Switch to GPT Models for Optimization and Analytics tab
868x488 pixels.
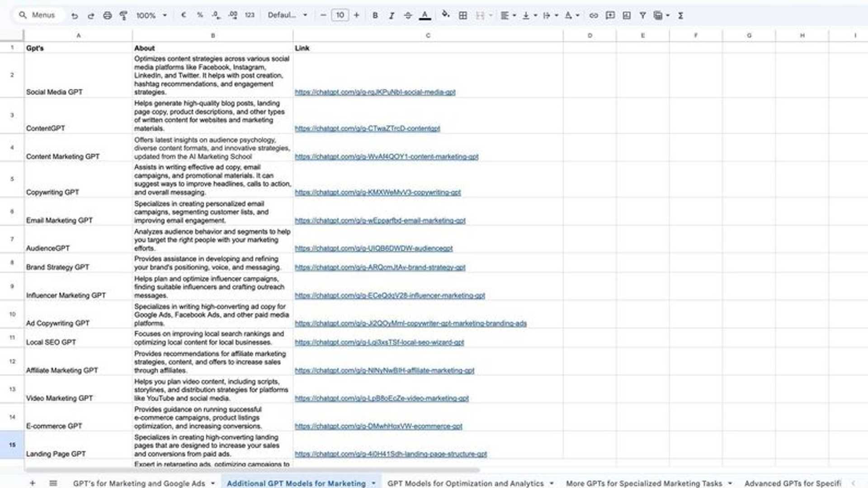(x=465, y=483)
